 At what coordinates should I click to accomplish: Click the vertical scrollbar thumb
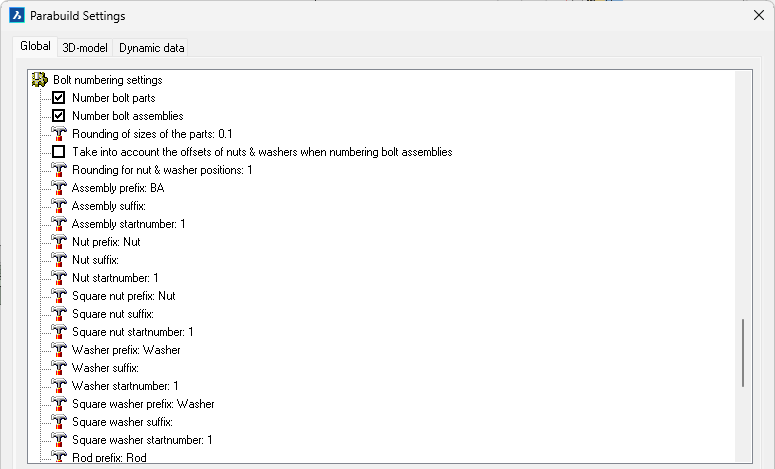pos(742,353)
